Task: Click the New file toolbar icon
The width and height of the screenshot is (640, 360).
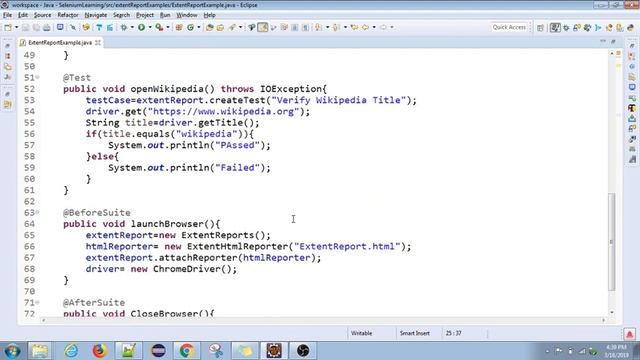Action: [x=8, y=27]
